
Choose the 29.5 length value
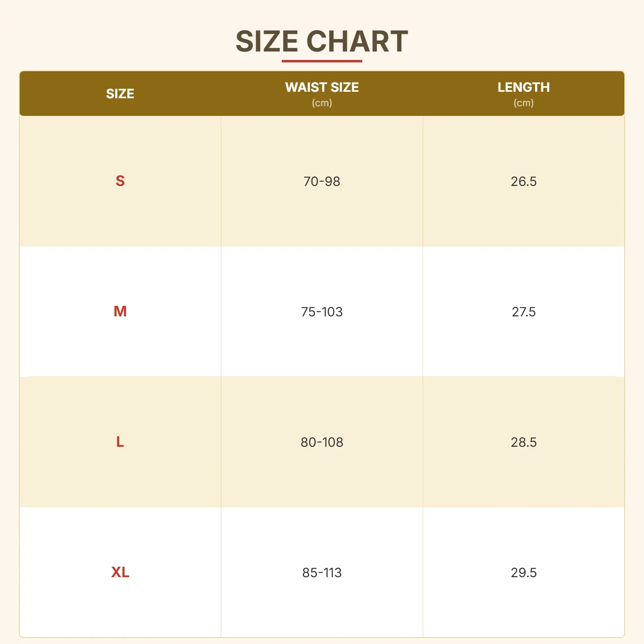click(523, 573)
